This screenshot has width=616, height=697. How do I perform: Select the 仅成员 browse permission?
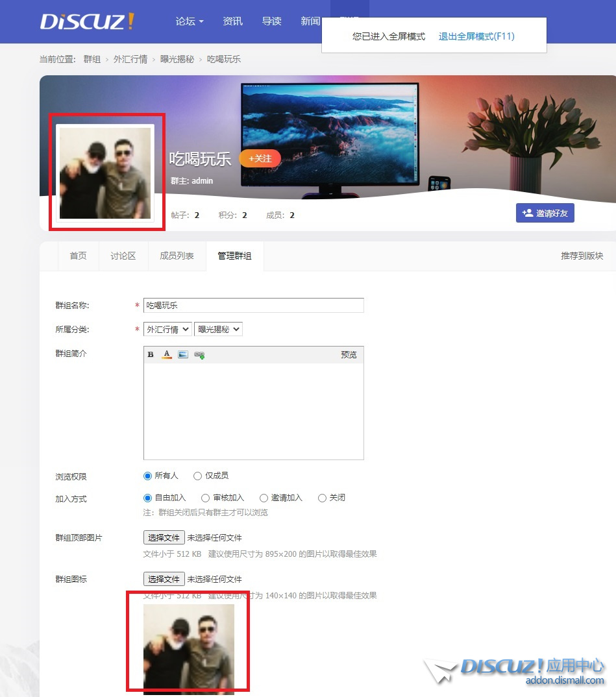[x=198, y=476]
